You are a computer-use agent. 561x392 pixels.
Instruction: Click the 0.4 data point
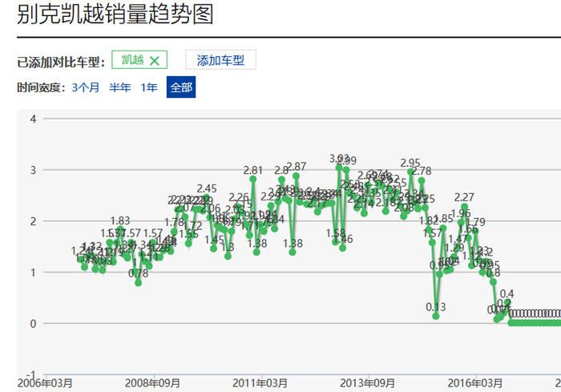pos(507,303)
